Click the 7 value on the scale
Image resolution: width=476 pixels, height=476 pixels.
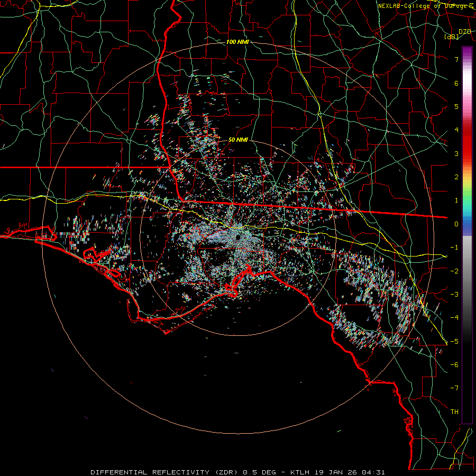tap(456, 59)
